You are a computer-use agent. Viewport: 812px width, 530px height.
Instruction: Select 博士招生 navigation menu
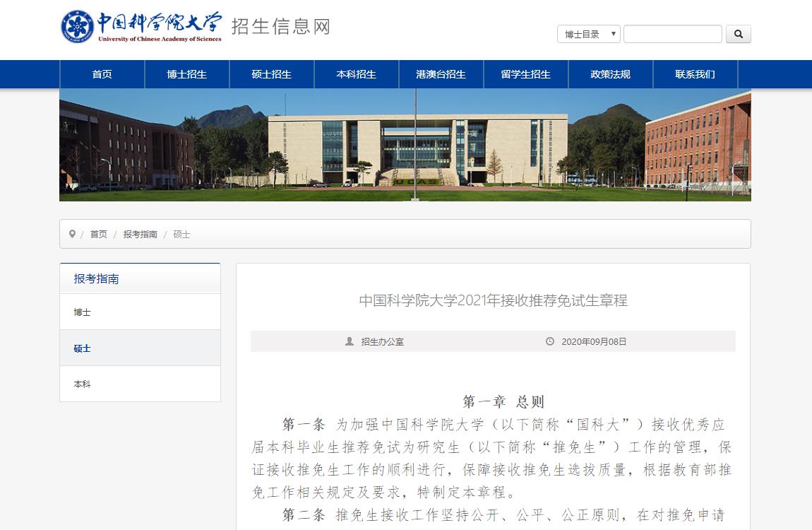click(187, 74)
